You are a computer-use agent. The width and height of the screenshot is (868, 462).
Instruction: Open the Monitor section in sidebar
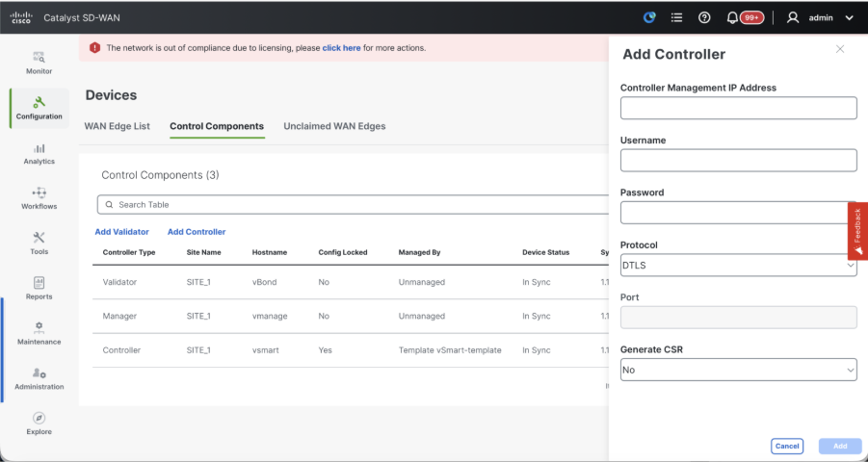[39, 63]
